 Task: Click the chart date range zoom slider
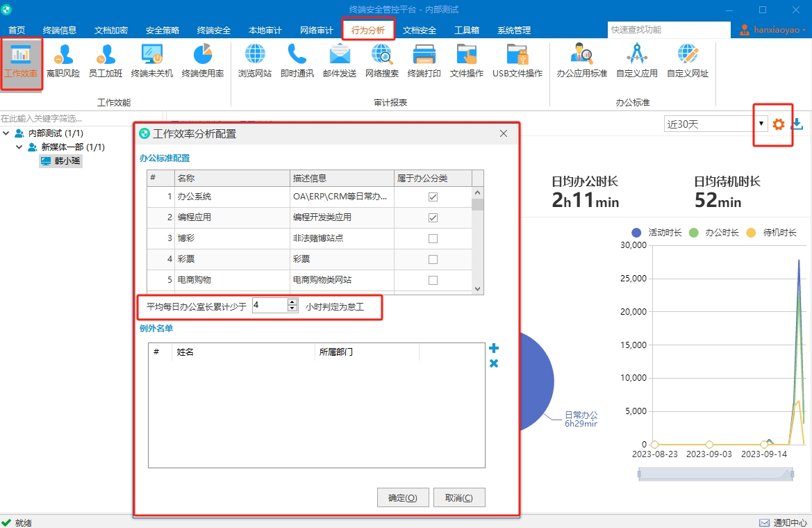(x=715, y=474)
